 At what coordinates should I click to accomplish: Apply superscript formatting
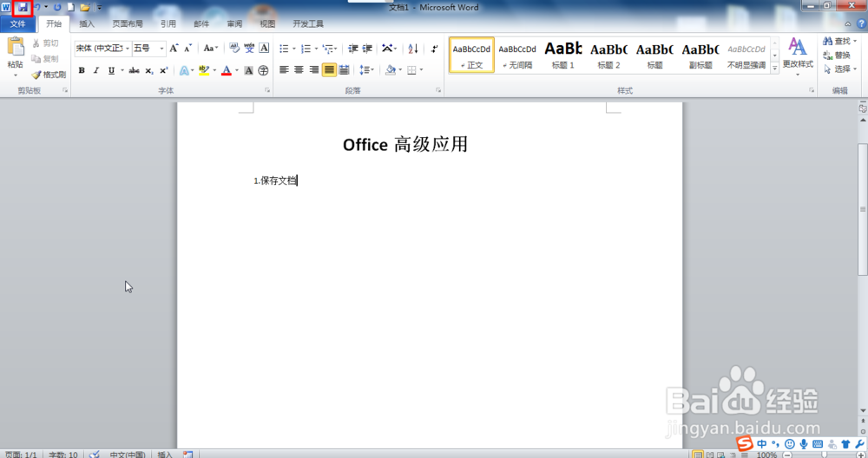164,70
